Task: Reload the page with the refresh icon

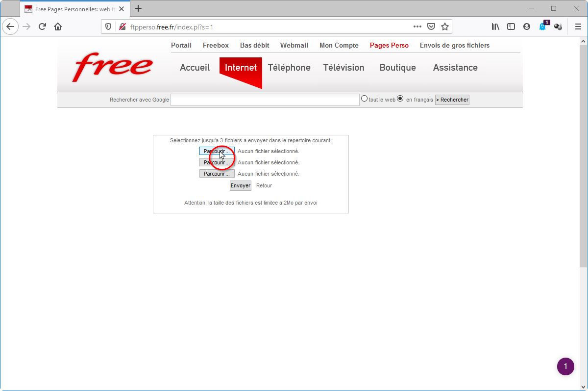Action: 42,27
